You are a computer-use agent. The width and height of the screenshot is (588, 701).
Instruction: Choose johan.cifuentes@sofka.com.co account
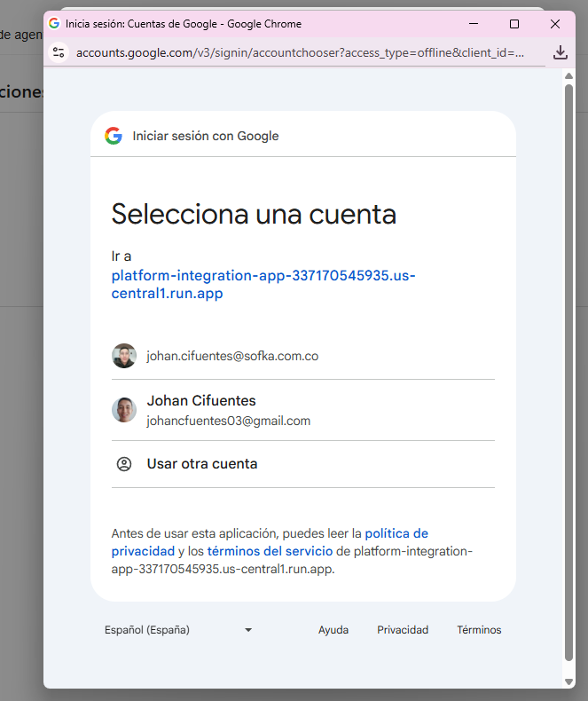(x=232, y=356)
